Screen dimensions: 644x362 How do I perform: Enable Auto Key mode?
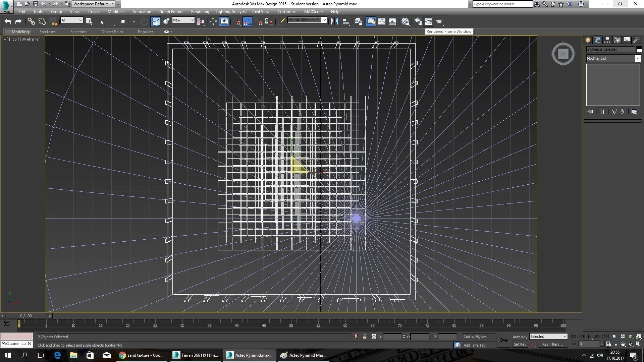point(520,337)
